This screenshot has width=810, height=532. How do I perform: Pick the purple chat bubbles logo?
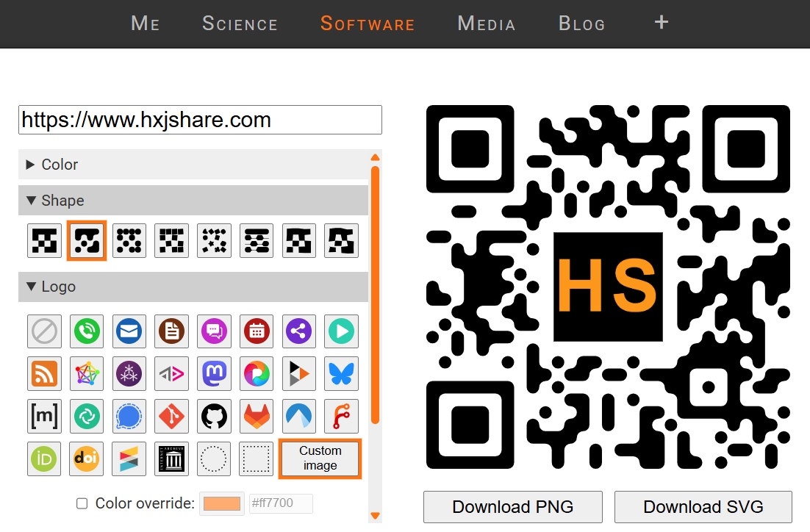pyautogui.click(x=215, y=331)
